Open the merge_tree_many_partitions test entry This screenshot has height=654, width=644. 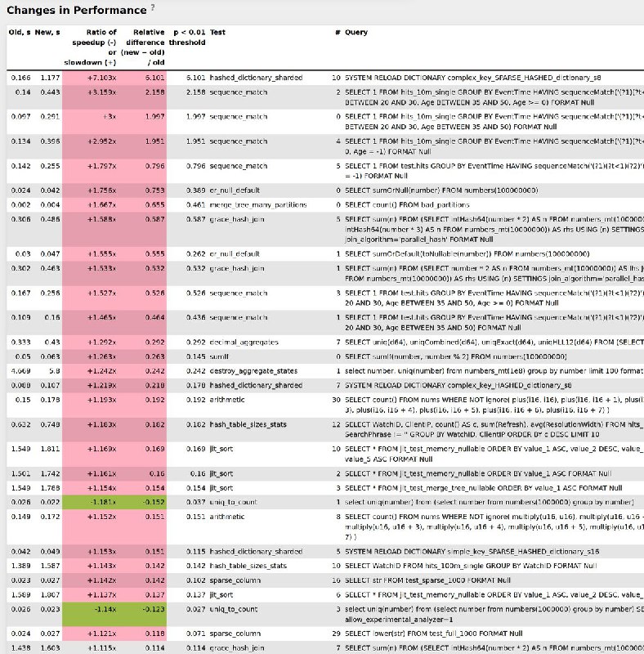(257, 204)
